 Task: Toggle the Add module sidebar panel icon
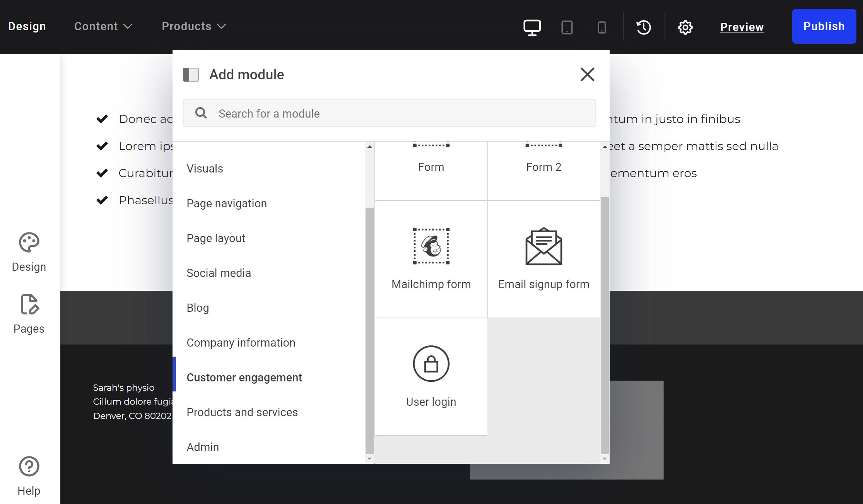(191, 75)
